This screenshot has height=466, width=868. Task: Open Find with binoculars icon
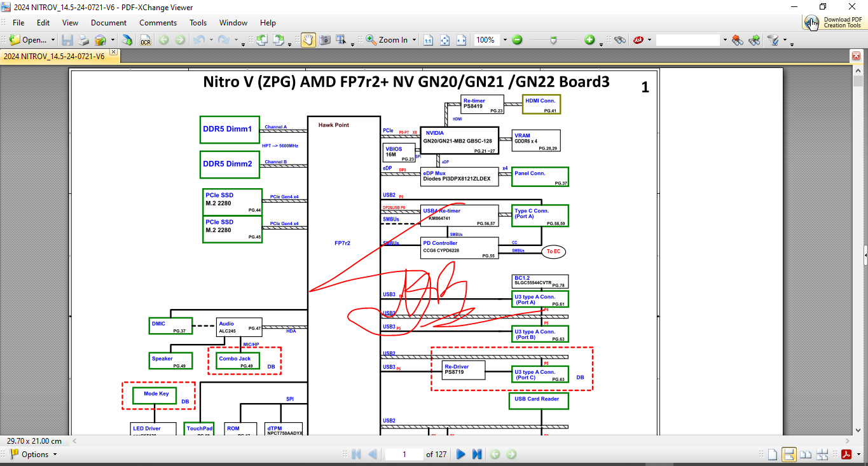(x=620, y=39)
